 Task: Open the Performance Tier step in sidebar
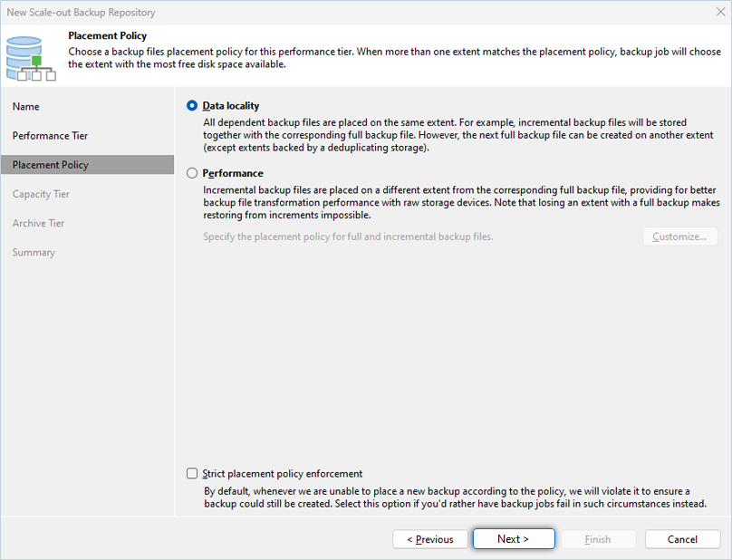pyautogui.click(x=50, y=136)
